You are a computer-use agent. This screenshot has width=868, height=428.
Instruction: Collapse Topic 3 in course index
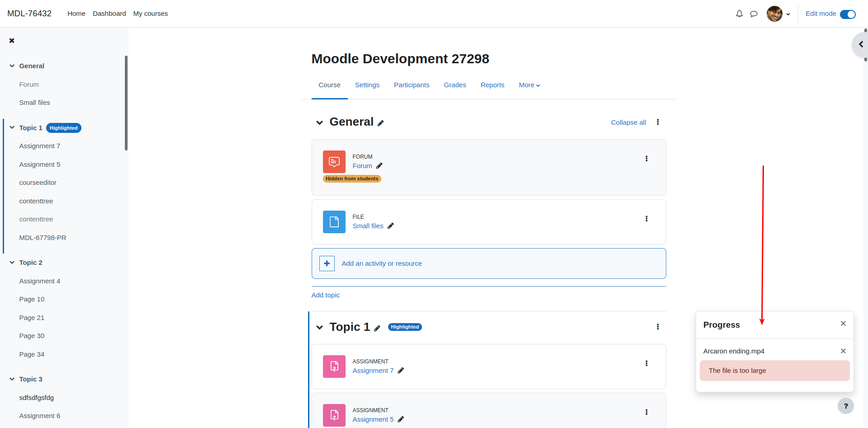click(x=12, y=379)
